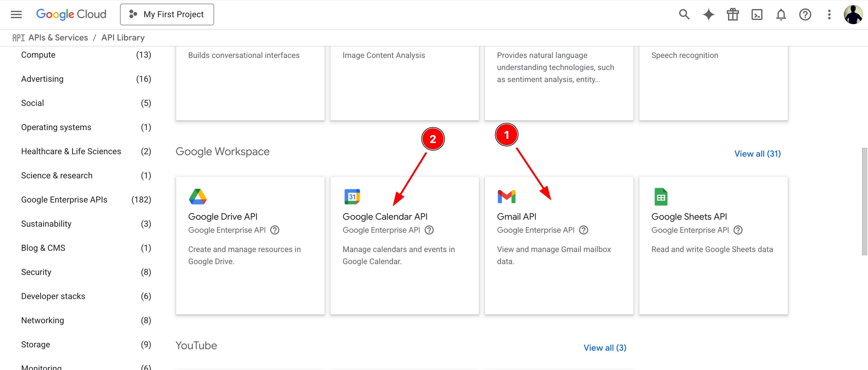Image resolution: width=868 pixels, height=370 pixels.
Task: Go to APIs & Services breadcrumb
Action: coord(58,38)
